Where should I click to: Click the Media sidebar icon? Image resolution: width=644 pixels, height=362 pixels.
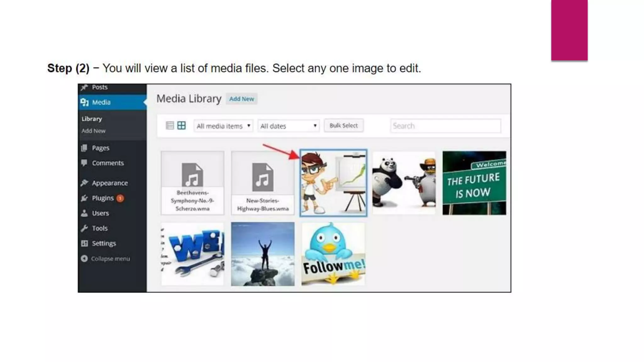point(84,102)
